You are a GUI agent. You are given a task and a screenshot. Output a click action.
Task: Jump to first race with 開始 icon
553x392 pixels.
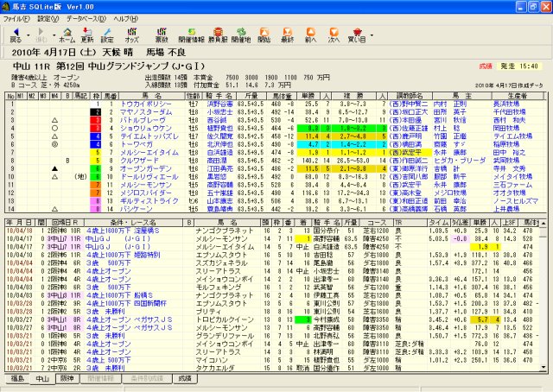264,32
